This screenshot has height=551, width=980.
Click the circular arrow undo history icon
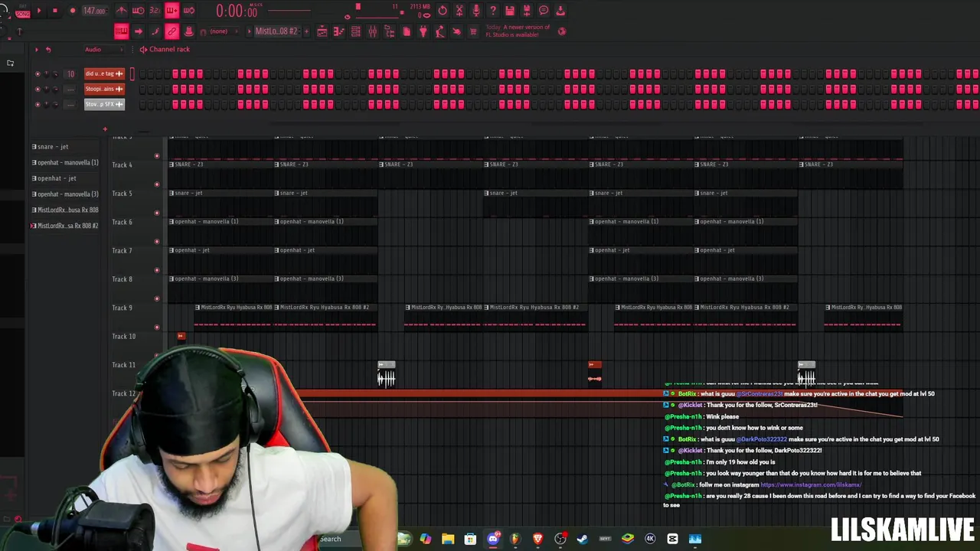[443, 11]
